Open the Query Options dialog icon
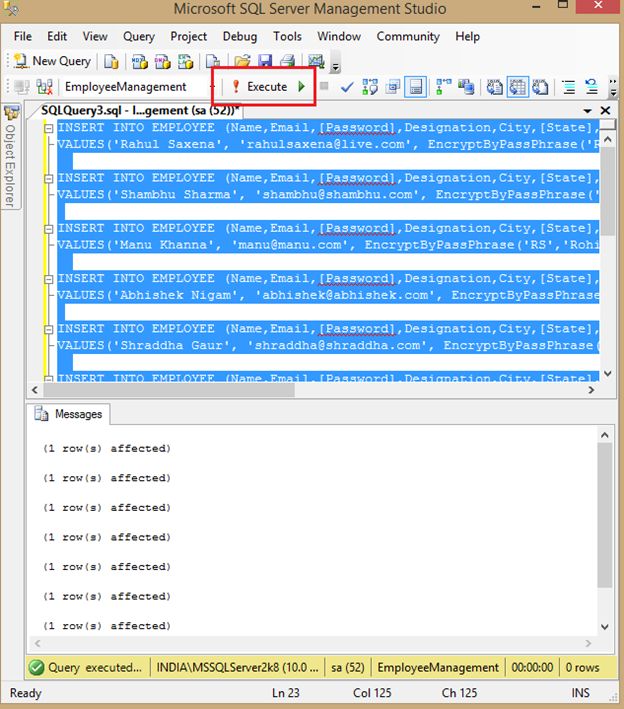 click(x=392, y=86)
